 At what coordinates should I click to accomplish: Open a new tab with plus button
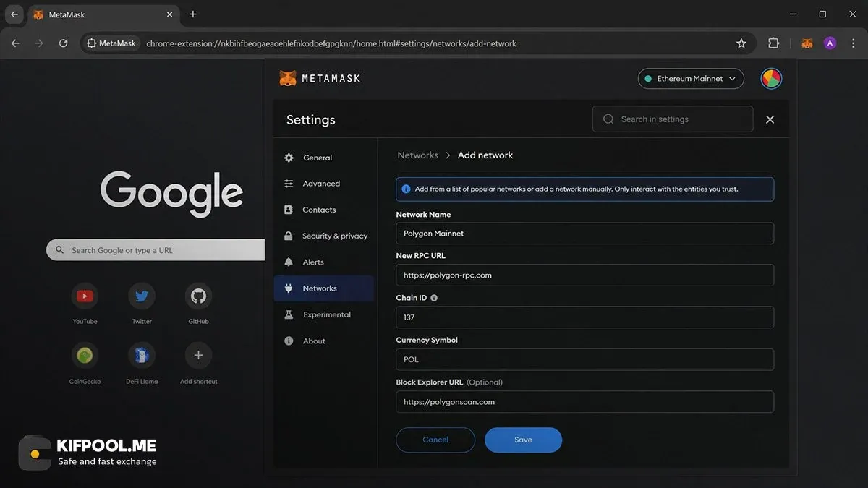coord(192,14)
